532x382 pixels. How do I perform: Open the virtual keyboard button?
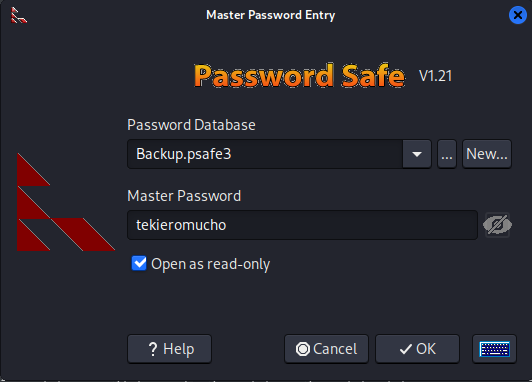coord(494,349)
